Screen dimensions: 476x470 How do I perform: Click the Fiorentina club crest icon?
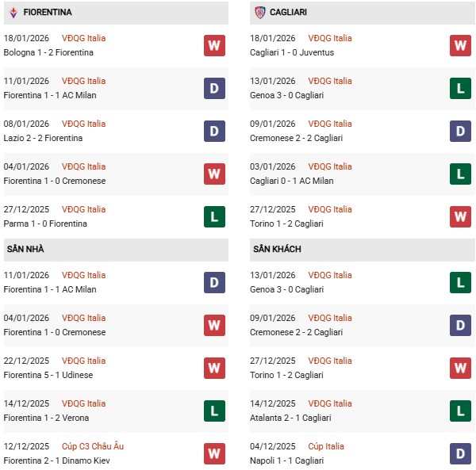(x=13, y=13)
